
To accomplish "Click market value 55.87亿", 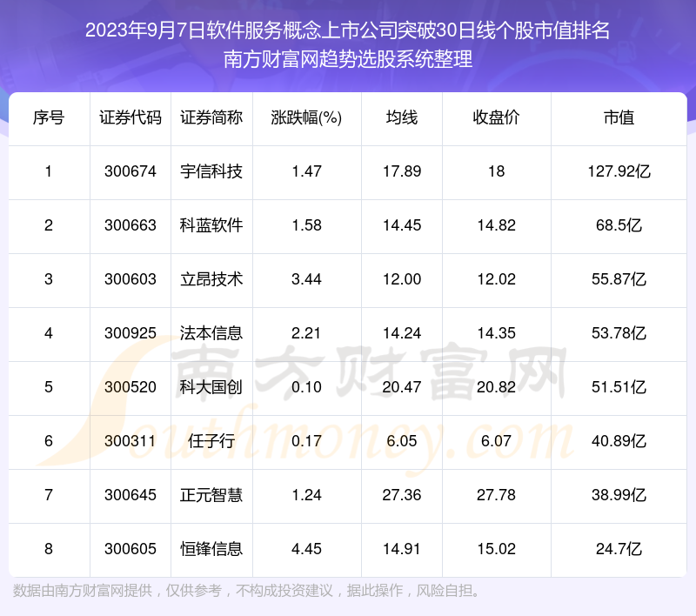I will (x=619, y=279).
